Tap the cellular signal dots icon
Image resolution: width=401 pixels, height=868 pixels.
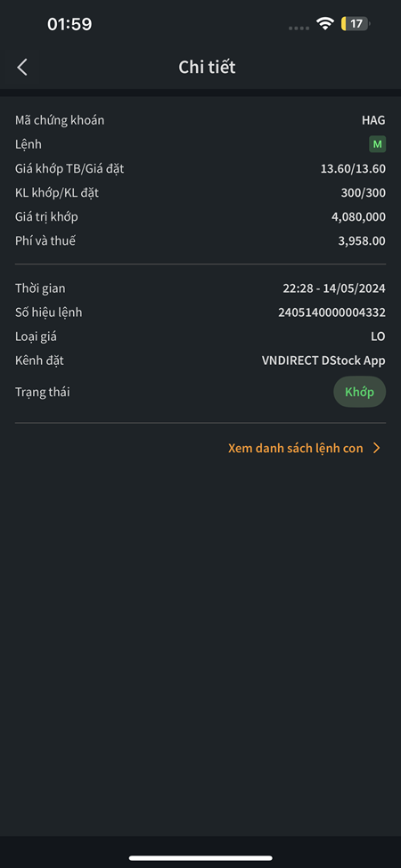[x=299, y=25]
